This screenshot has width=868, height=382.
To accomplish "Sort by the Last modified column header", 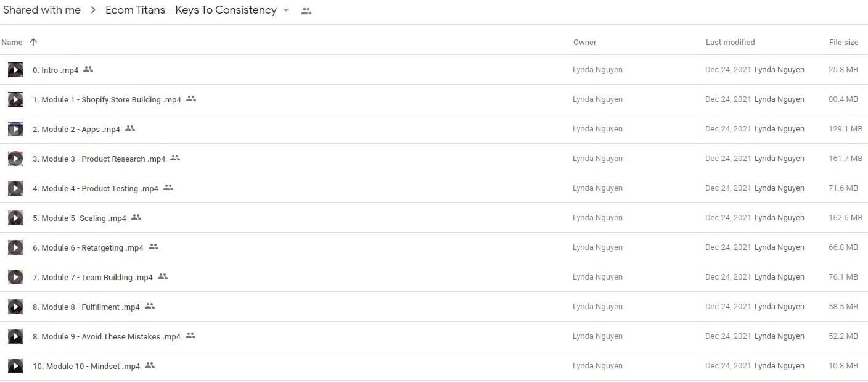I will coord(730,43).
